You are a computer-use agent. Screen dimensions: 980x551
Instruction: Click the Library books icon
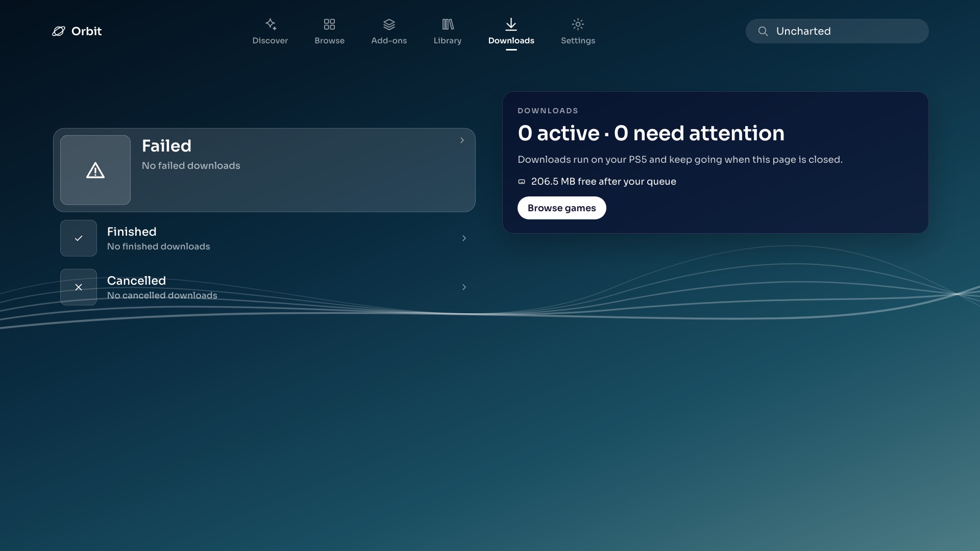click(448, 24)
